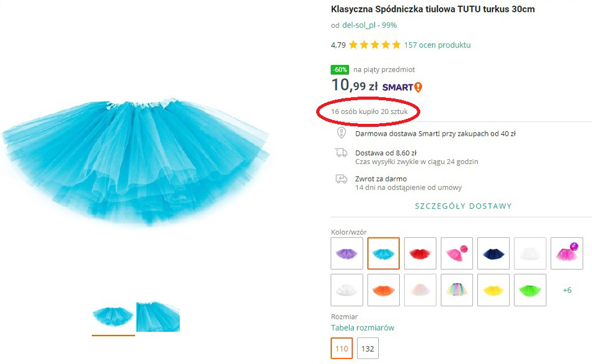This screenshot has height=364, width=592.
Task: Expand the +6 more colors option
Action: click(567, 290)
